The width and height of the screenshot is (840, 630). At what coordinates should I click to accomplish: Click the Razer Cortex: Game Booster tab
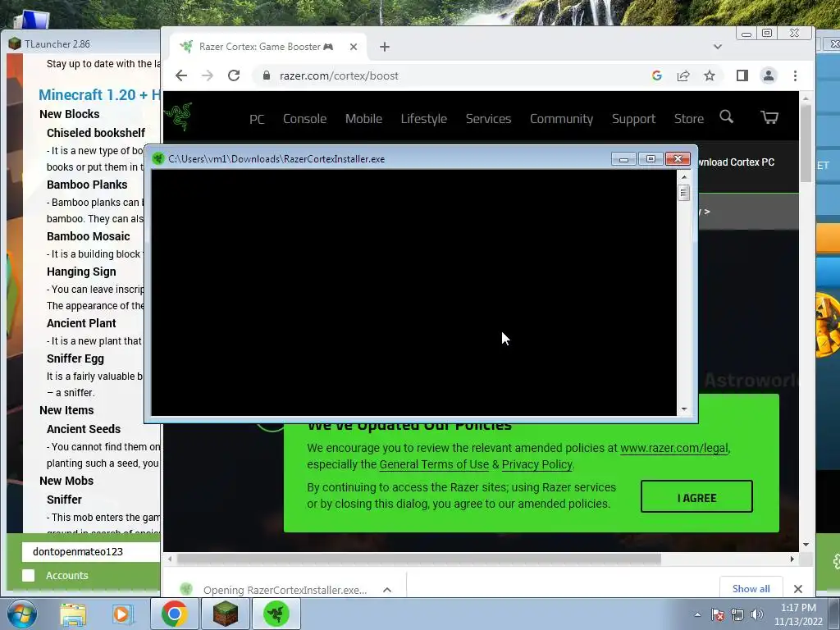[x=267, y=47]
